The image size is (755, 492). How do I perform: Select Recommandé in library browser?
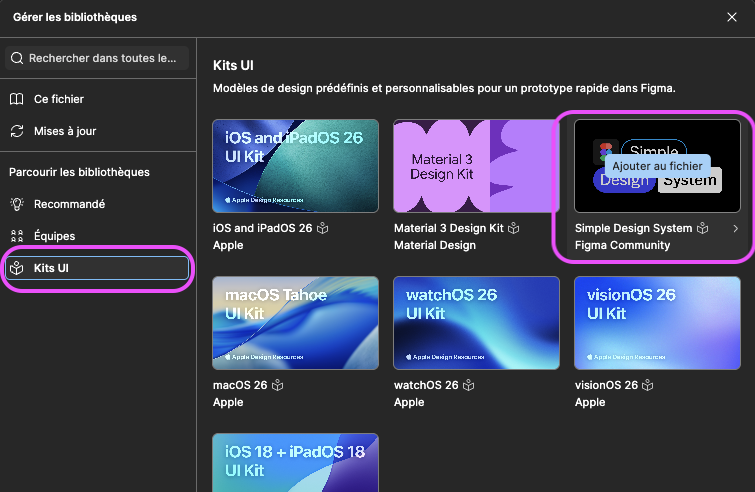point(69,204)
